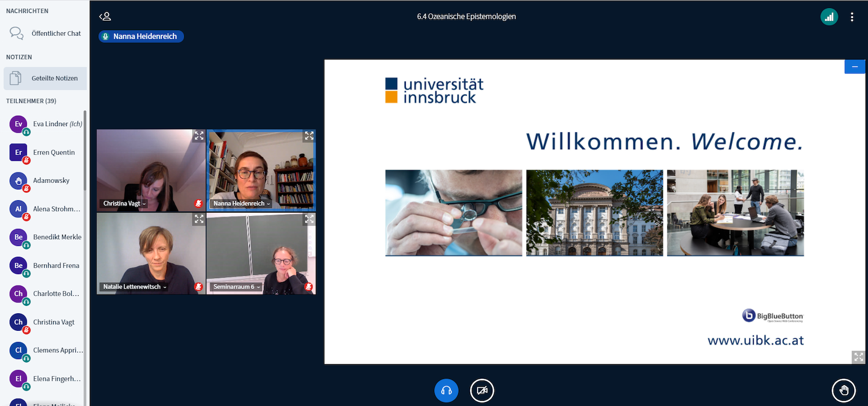This screenshot has width=868, height=406.
Task: Make the presentation fullscreen
Action: click(x=858, y=357)
